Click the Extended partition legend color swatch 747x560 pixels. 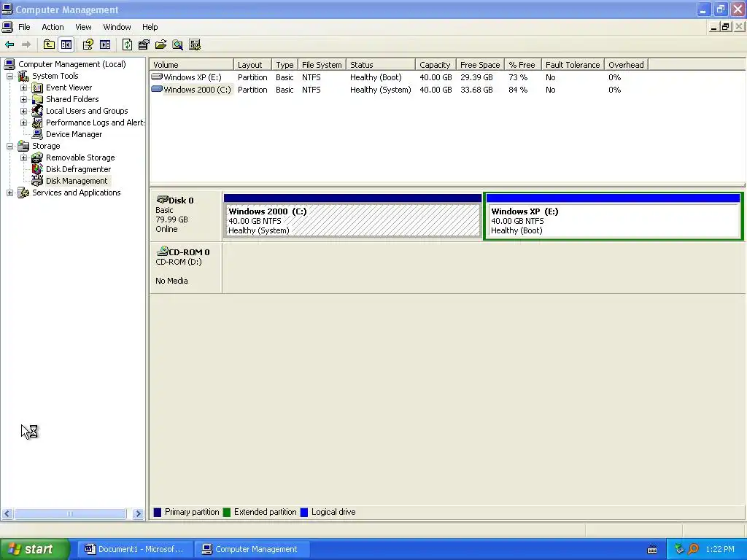pyautogui.click(x=227, y=513)
